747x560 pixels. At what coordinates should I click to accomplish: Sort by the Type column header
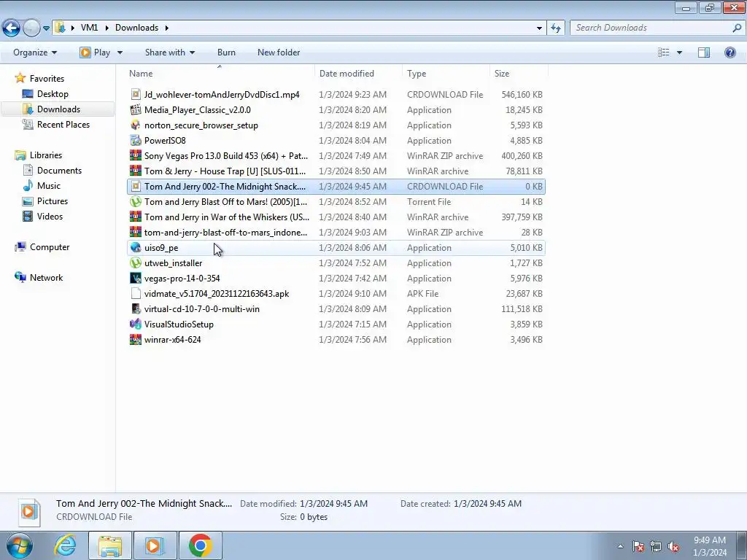[x=446, y=74]
